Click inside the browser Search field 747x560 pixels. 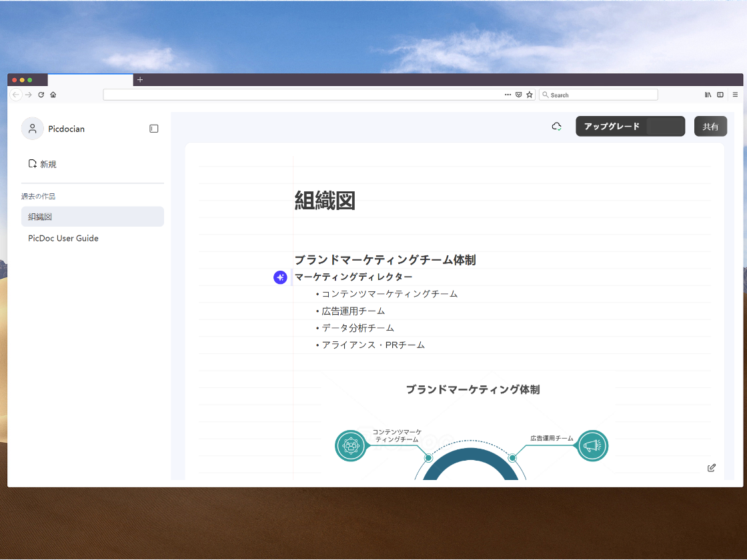click(598, 94)
